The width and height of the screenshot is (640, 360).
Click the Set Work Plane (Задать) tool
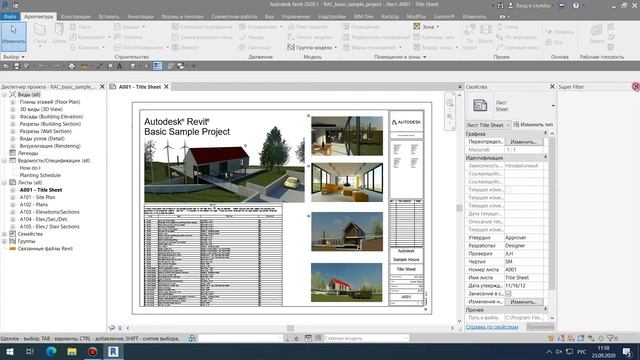click(x=596, y=34)
